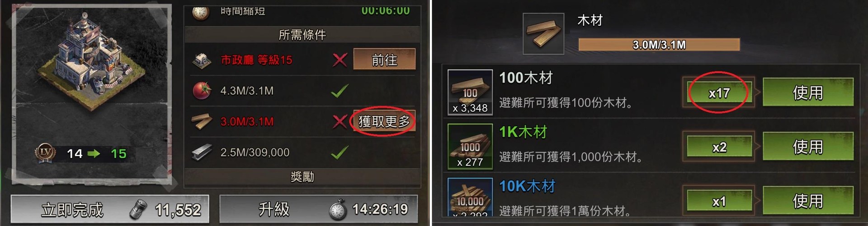868x226 pixels.
Task: Click the 升級 upgrade button
Action: (318, 209)
